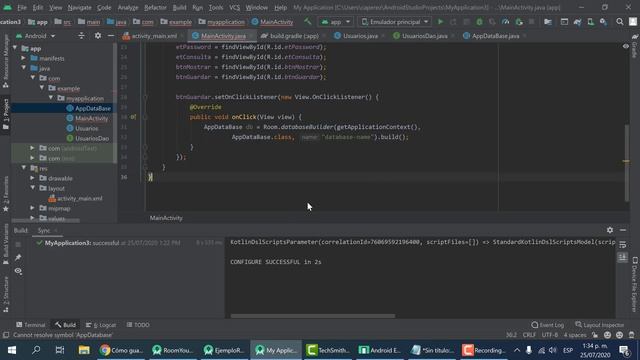Open Build panel gear settings
Viewport: 640px width, 360px height.
[x=610, y=230]
